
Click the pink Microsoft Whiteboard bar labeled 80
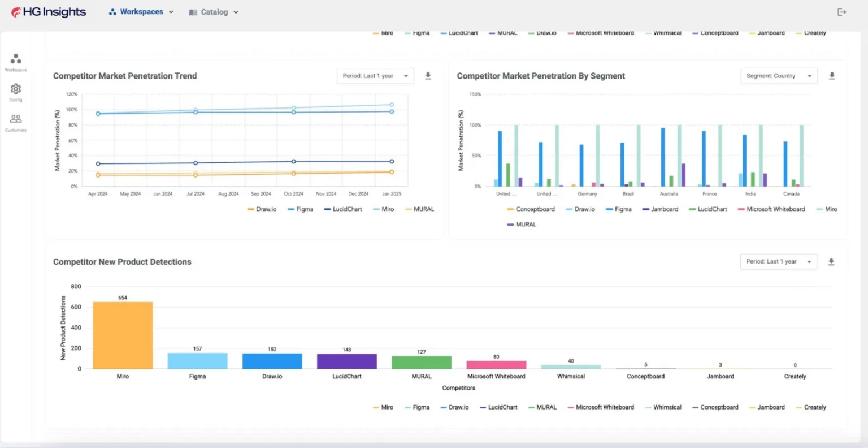point(496,365)
